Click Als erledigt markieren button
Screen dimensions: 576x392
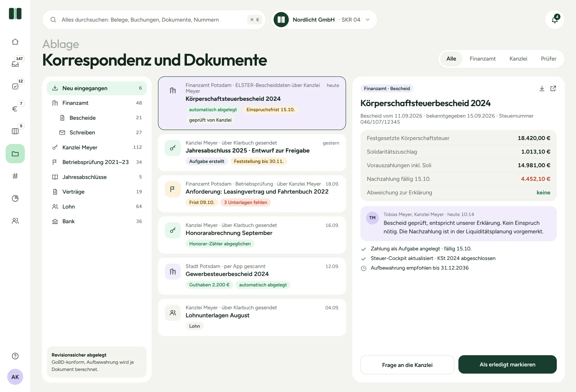tap(507, 365)
